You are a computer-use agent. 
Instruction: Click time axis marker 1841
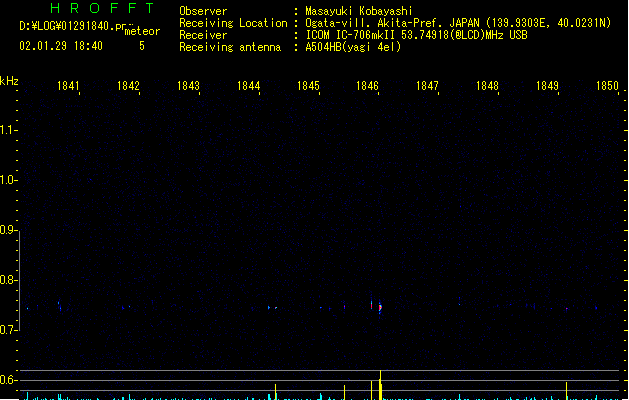68,86
